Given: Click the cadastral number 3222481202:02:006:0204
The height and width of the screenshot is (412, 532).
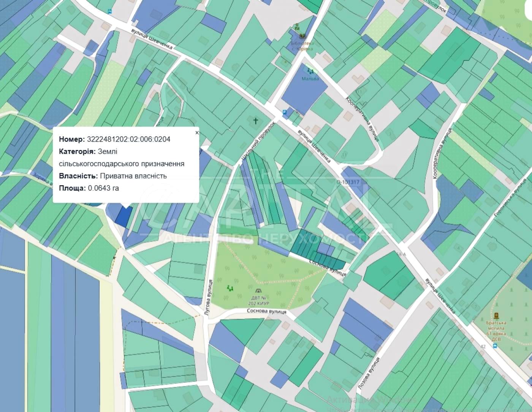Looking at the screenshot, I should coord(128,139).
